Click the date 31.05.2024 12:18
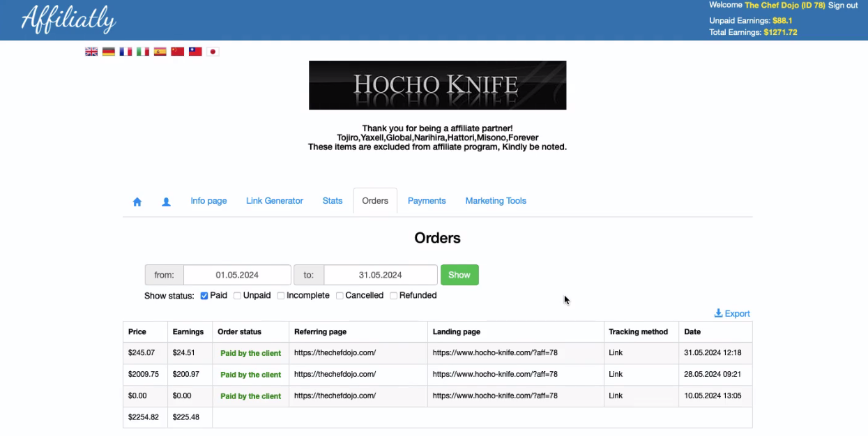This screenshot has height=436, width=868. pos(713,353)
